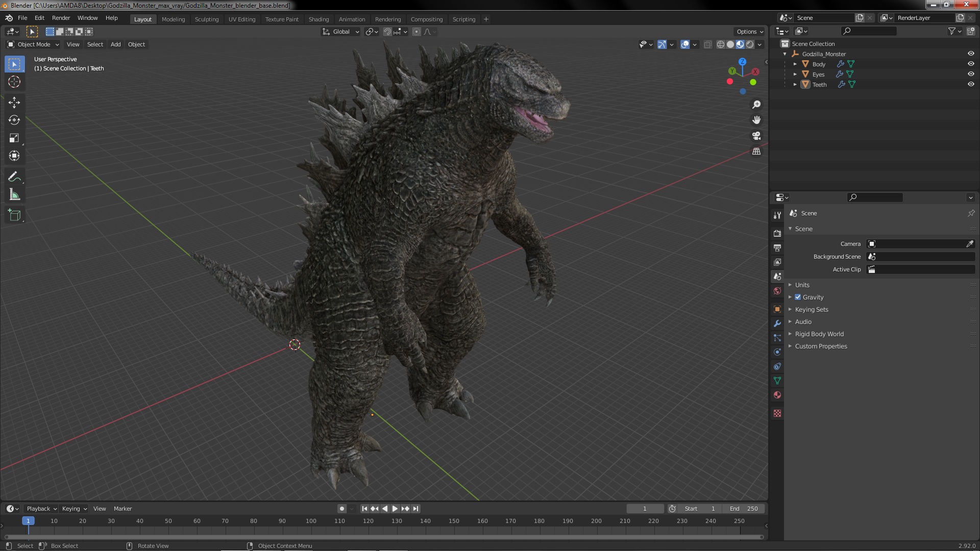Select the Measure tool
This screenshot has height=551, width=980.
pos(14,195)
